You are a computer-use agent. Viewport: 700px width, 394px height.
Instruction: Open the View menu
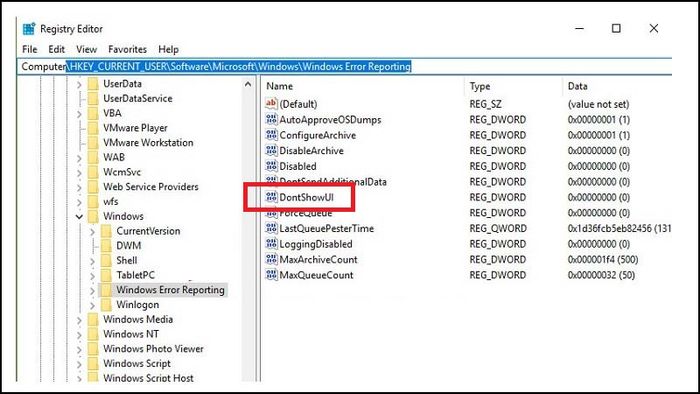(86, 49)
